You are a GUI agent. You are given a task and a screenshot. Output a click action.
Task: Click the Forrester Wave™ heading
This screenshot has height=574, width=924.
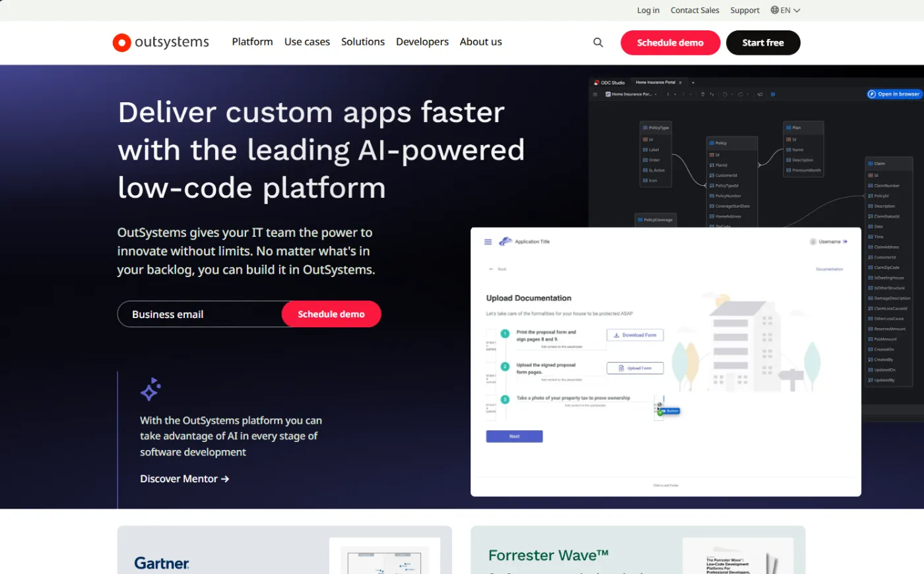click(x=548, y=556)
